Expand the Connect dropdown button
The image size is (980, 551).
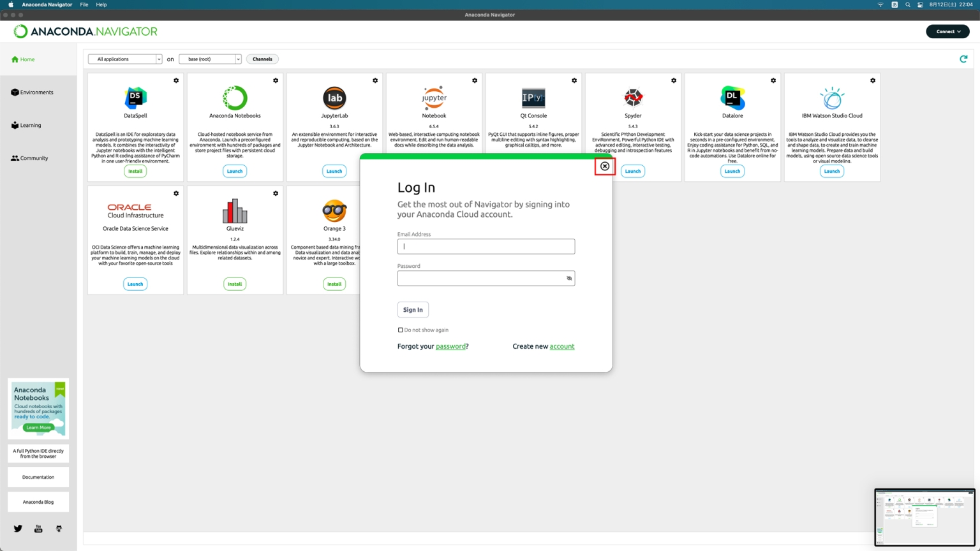pos(947,31)
